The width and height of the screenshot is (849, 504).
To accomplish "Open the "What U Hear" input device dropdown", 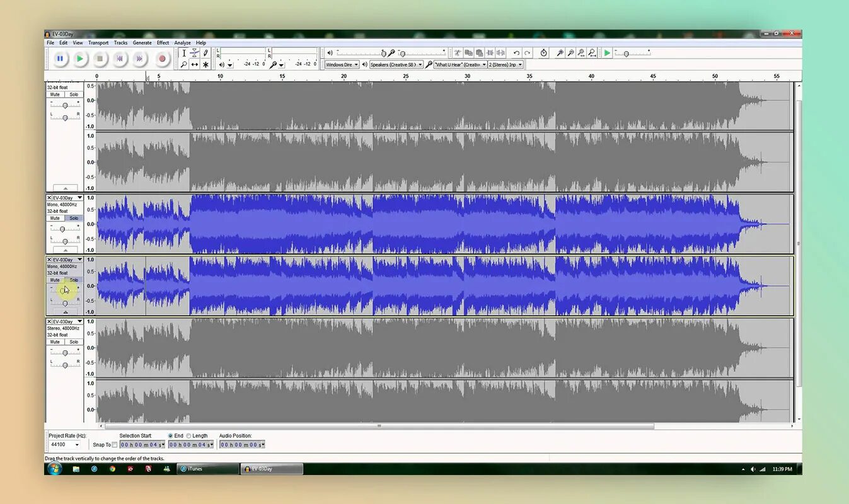I will (460, 64).
